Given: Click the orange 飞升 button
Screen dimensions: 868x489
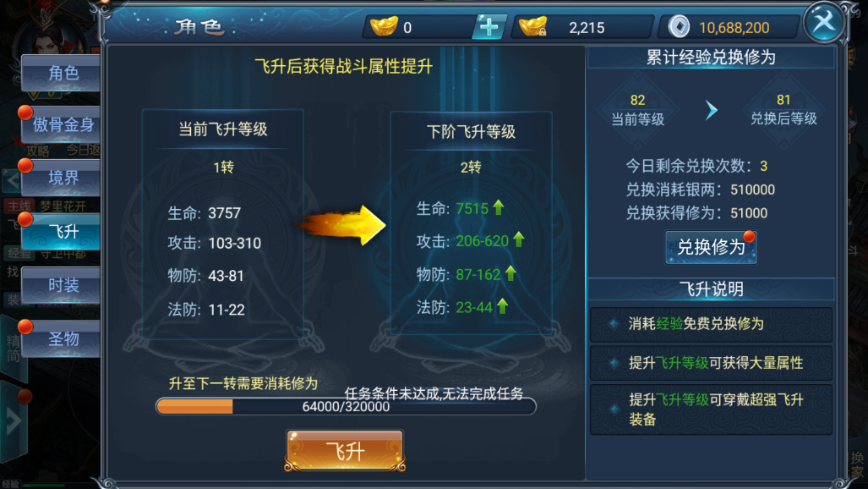Looking at the screenshot, I should click(345, 451).
